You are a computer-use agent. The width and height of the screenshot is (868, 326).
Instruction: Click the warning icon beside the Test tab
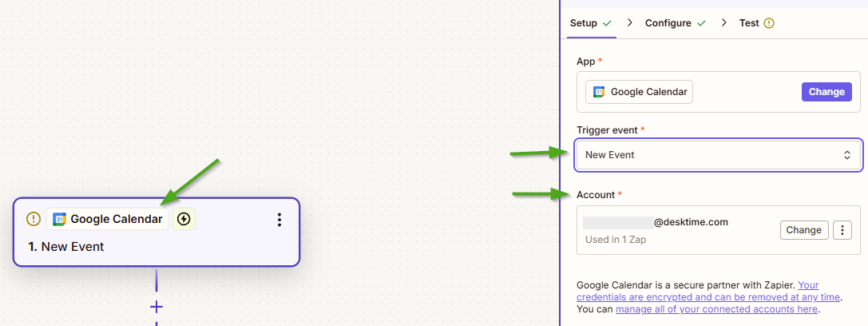pyautogui.click(x=769, y=23)
